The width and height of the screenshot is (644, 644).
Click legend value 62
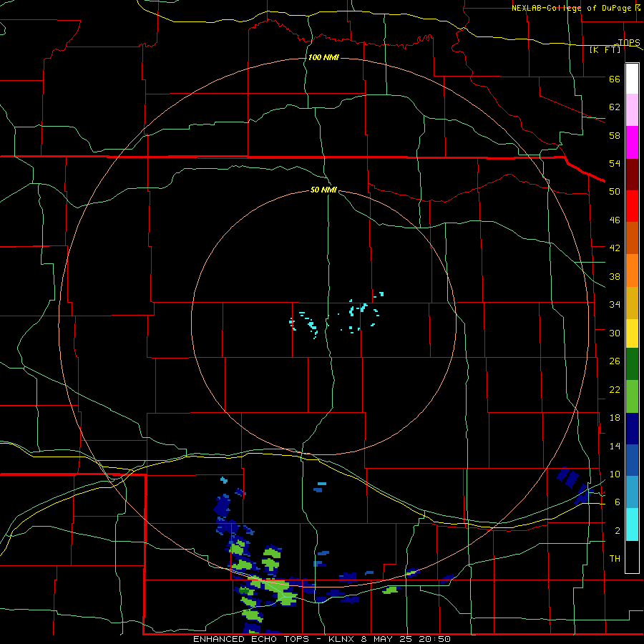(615, 107)
